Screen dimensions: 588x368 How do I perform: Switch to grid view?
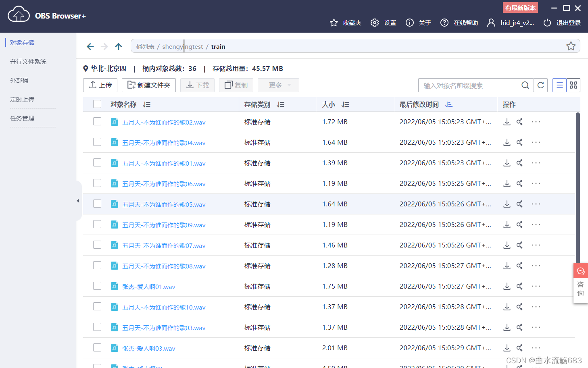click(x=573, y=85)
